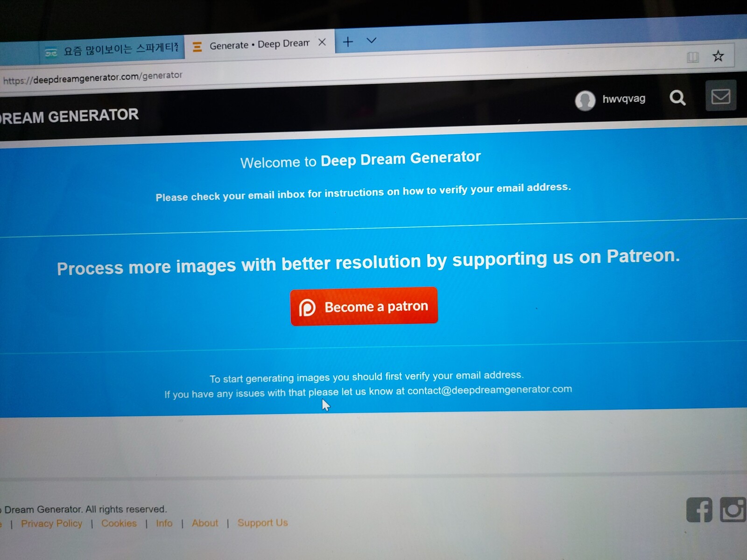747x560 pixels.
Task: Click the Support Us footer link
Action: click(262, 523)
